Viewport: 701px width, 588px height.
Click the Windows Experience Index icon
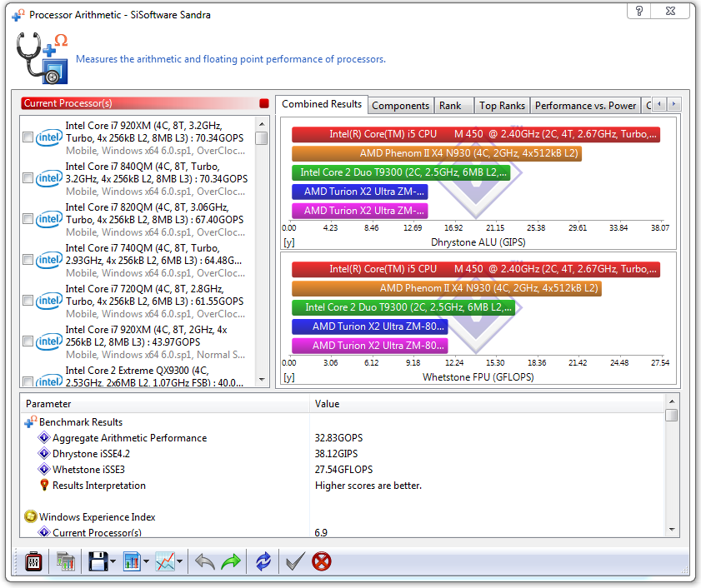(x=30, y=517)
